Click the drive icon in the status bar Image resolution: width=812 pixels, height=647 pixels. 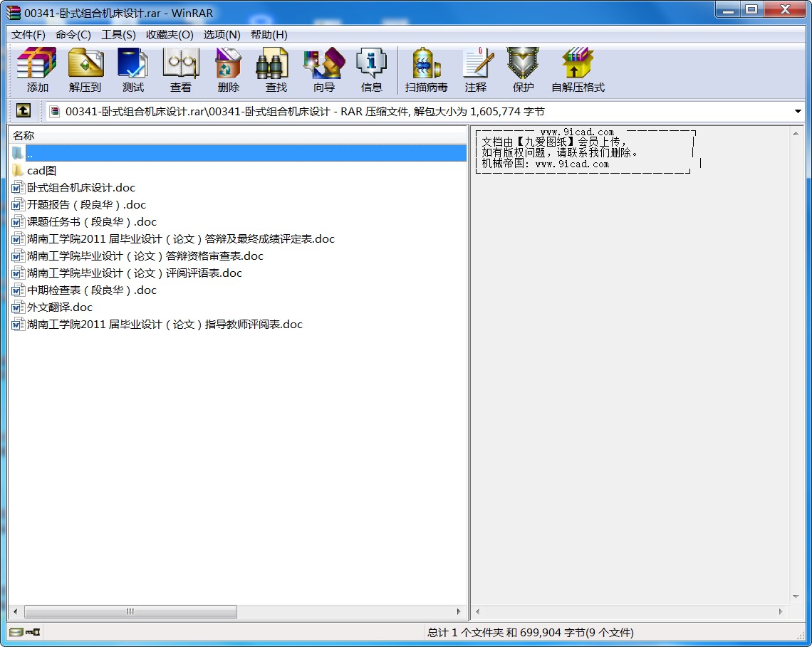(16, 632)
